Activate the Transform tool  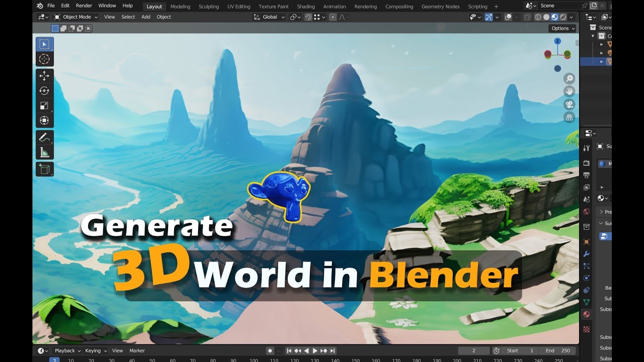[x=44, y=121]
